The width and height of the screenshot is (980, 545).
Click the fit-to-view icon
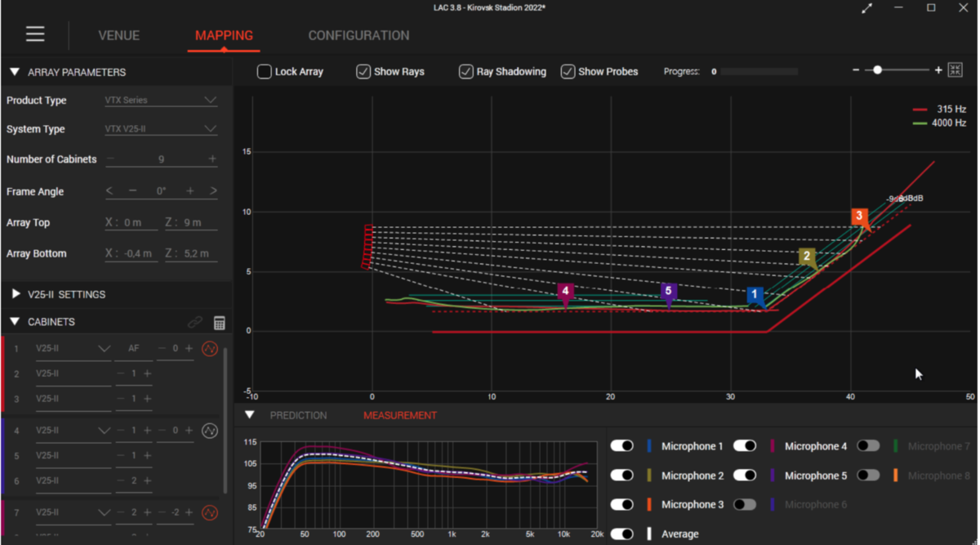pyautogui.click(x=955, y=70)
